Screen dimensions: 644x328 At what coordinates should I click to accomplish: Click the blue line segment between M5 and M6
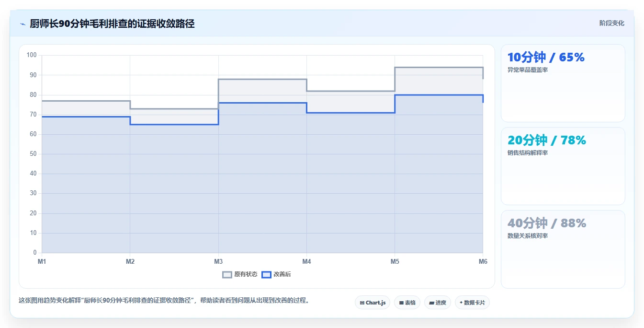pyautogui.click(x=439, y=95)
